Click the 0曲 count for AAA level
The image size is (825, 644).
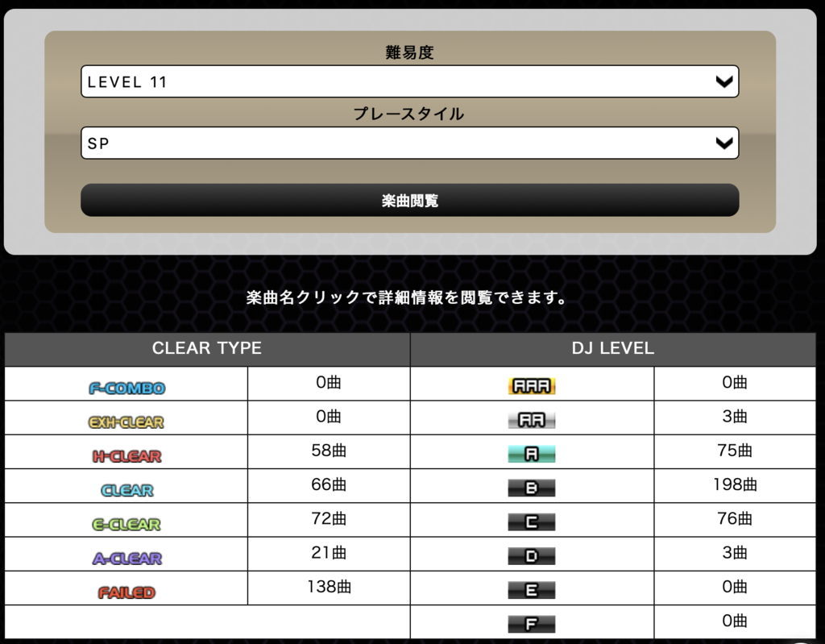tap(735, 382)
